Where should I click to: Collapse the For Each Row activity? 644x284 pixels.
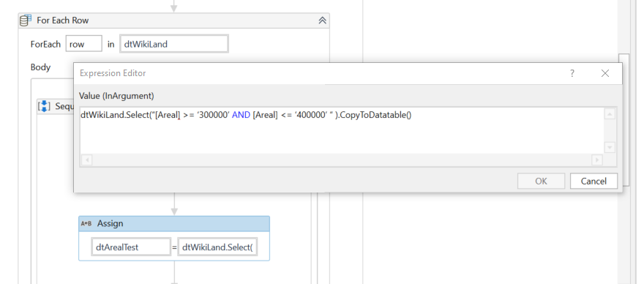point(323,20)
